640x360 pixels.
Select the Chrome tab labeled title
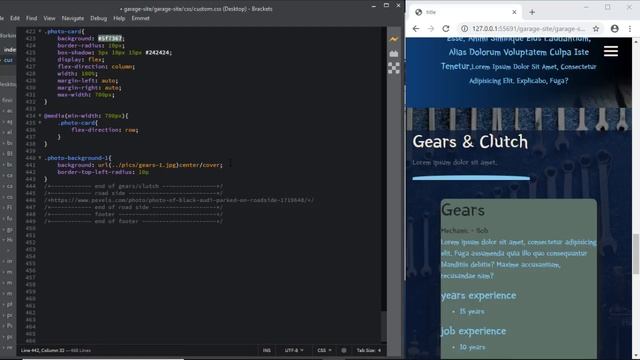click(x=465, y=12)
